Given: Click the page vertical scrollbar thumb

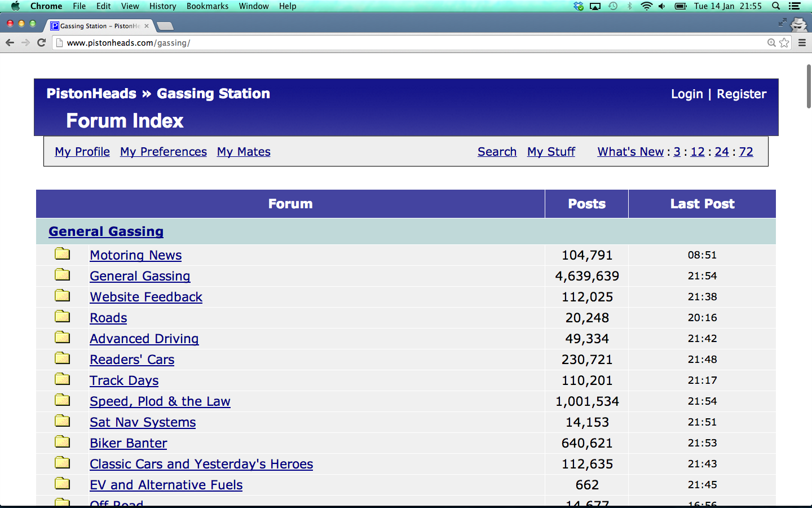Looking at the screenshot, I should 809,86.
